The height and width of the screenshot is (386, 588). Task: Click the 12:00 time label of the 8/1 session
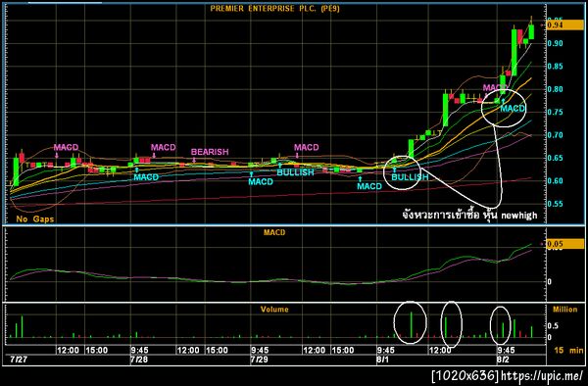tap(440, 351)
